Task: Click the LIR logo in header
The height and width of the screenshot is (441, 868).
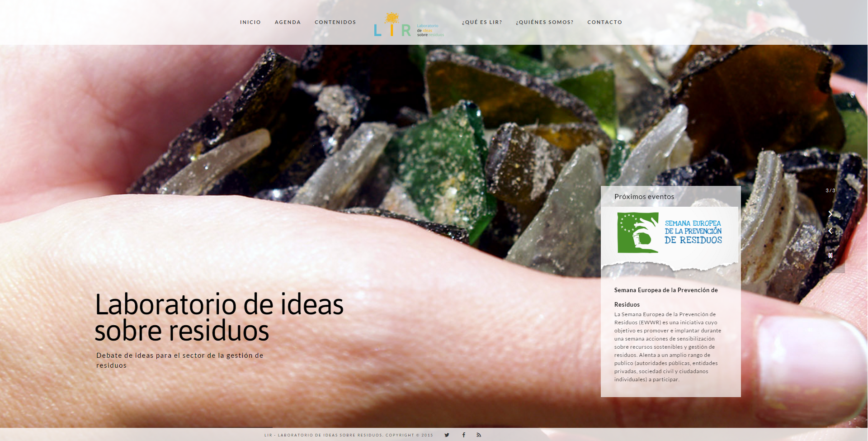Action: pyautogui.click(x=409, y=25)
